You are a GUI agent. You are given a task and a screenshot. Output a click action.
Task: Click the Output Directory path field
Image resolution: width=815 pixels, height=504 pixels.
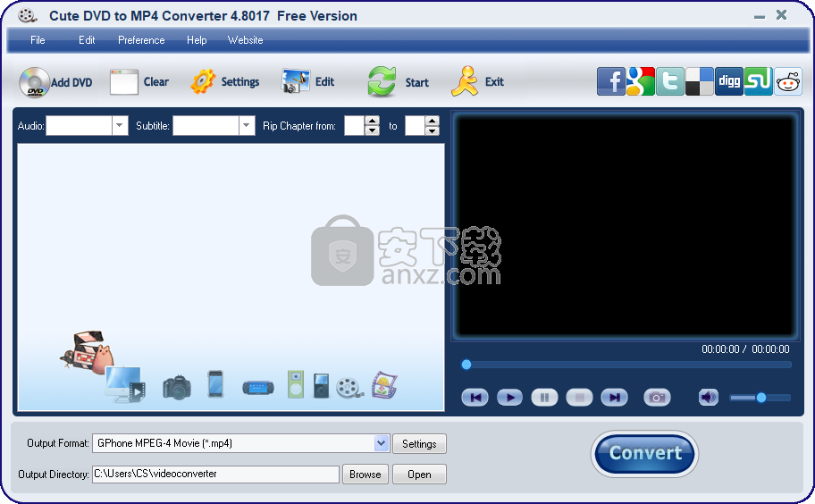pos(215,474)
